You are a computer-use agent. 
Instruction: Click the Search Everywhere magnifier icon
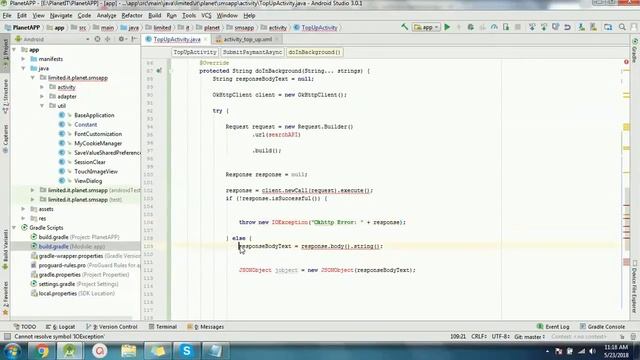(622, 27)
